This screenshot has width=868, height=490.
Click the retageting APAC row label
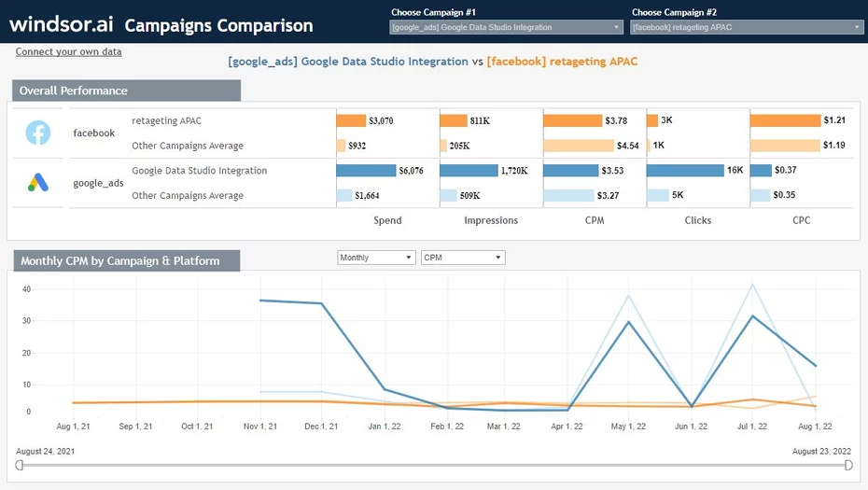point(167,120)
